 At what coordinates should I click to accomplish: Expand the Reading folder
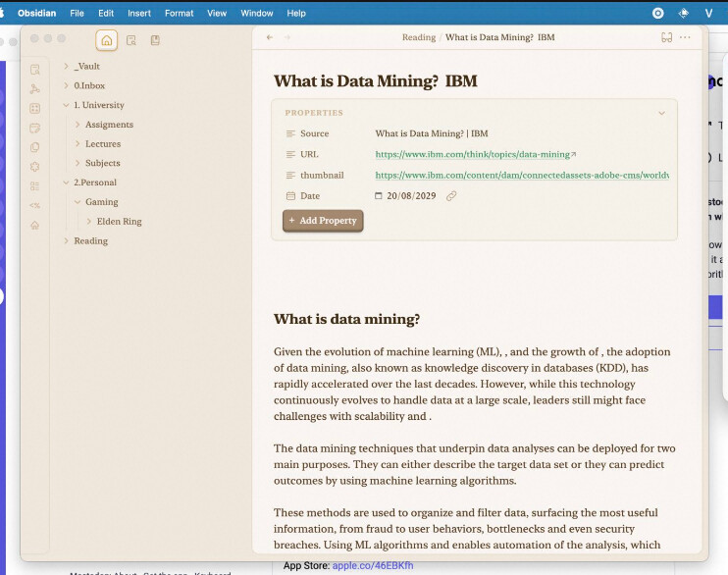pyautogui.click(x=66, y=241)
